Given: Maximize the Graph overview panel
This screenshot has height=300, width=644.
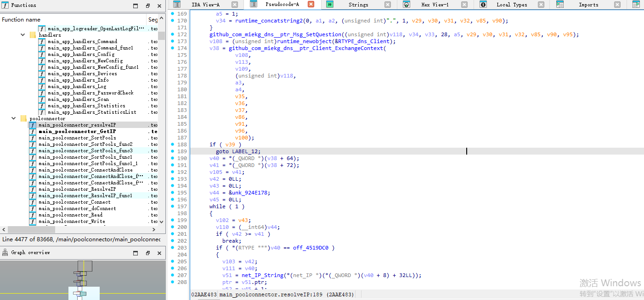Looking at the screenshot, I should pyautogui.click(x=136, y=253).
